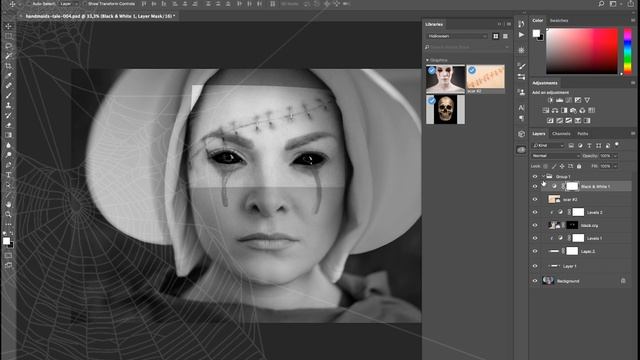Toggle Show Transform Controls checkbox

[85, 4]
